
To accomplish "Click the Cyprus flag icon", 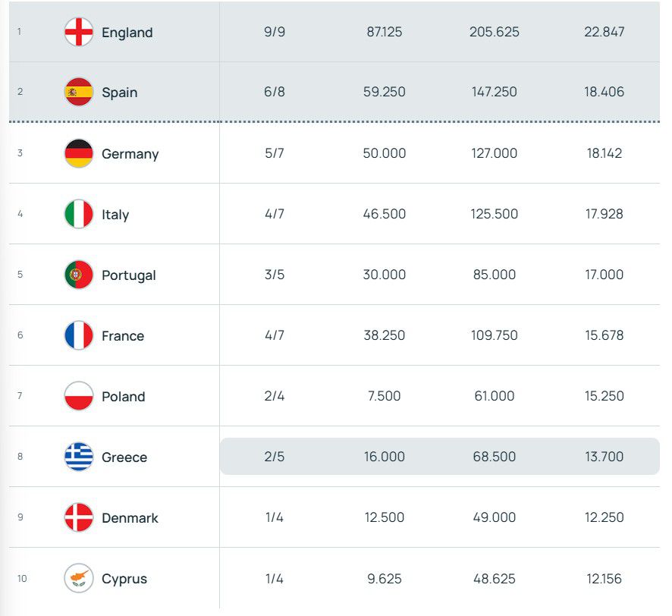I will (x=78, y=578).
